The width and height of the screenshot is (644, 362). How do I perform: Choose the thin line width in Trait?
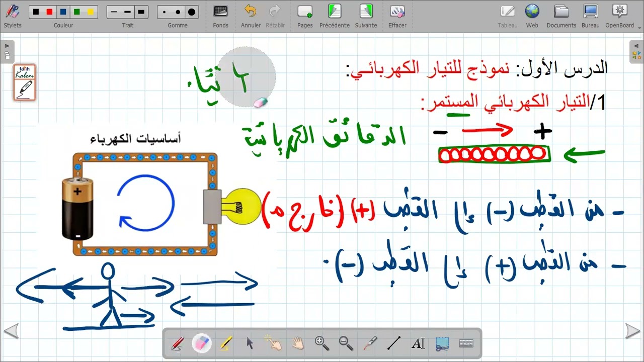coord(114,12)
